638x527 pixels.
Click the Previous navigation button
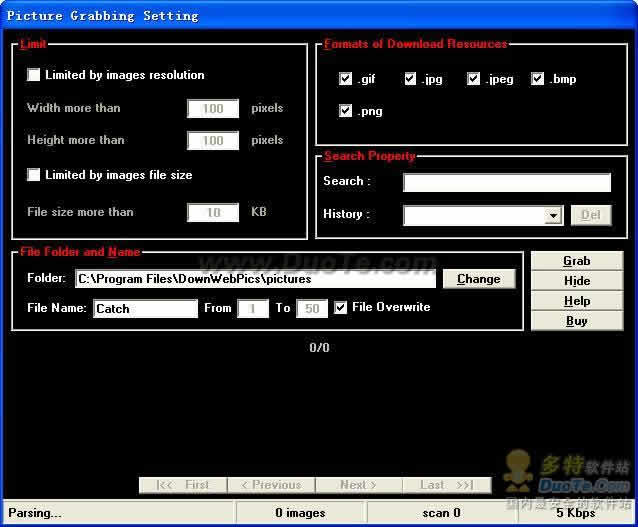[x=271, y=485]
